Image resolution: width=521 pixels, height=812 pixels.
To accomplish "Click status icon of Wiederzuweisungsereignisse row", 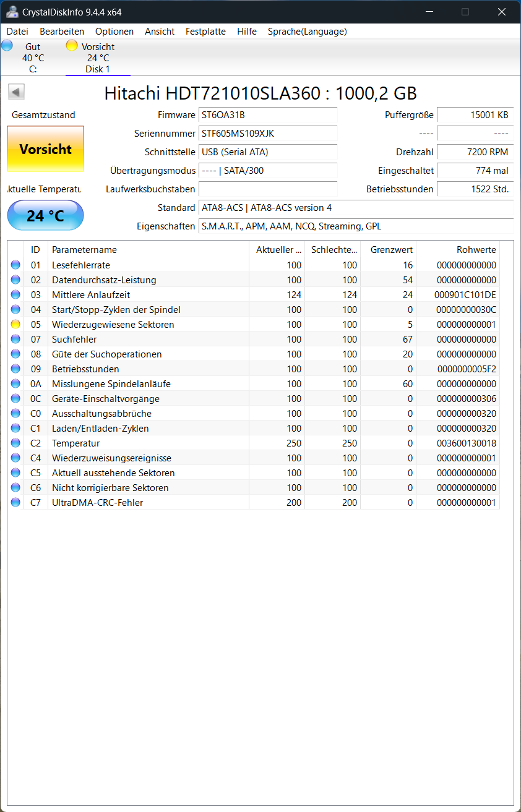I will pyautogui.click(x=15, y=458).
